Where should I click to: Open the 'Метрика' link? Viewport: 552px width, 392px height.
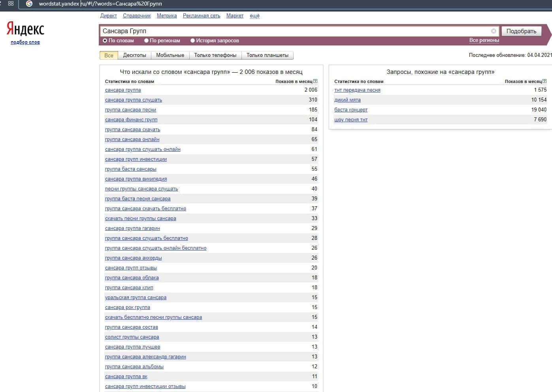click(167, 16)
